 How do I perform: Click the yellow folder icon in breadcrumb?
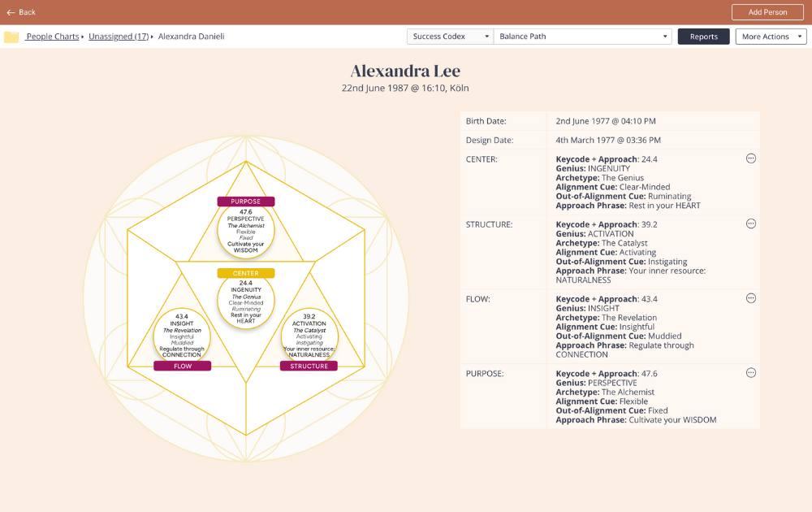[11, 37]
